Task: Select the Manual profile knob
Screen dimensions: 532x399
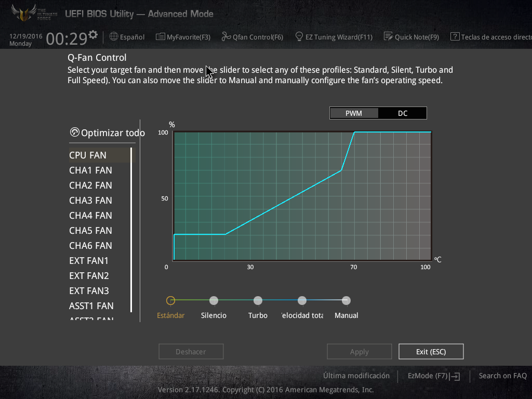Action: pyautogui.click(x=346, y=301)
